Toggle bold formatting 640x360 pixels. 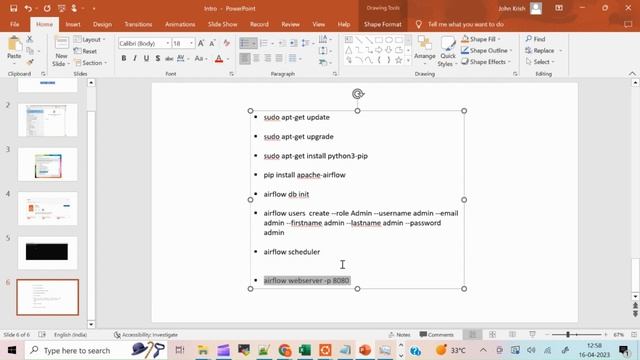pos(124,59)
